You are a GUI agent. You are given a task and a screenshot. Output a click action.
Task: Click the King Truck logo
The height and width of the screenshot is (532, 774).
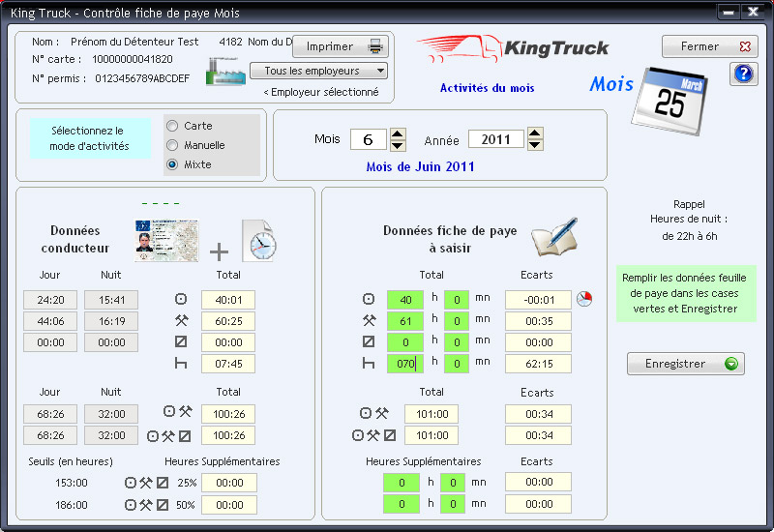[513, 49]
